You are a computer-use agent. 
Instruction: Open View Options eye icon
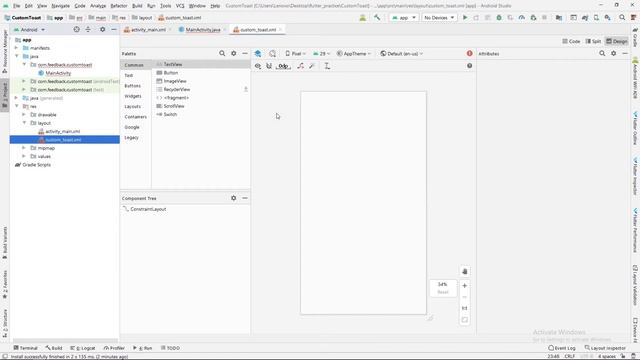coord(258,66)
